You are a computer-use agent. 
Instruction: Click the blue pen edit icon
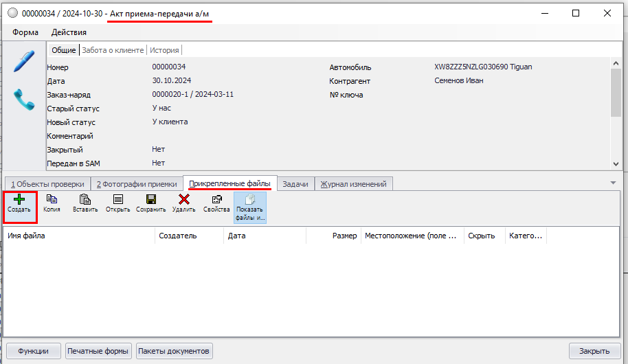(23, 60)
